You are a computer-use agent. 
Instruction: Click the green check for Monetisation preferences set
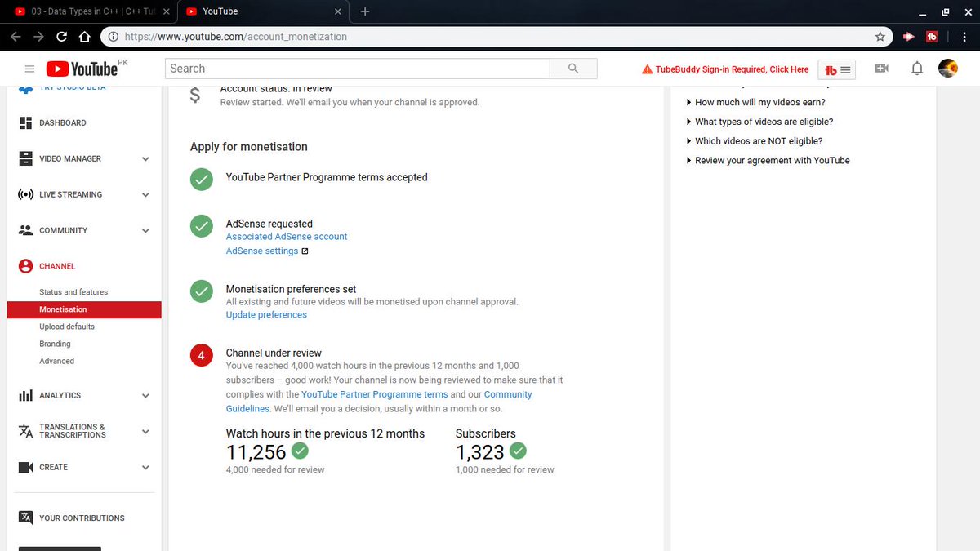pyautogui.click(x=202, y=291)
